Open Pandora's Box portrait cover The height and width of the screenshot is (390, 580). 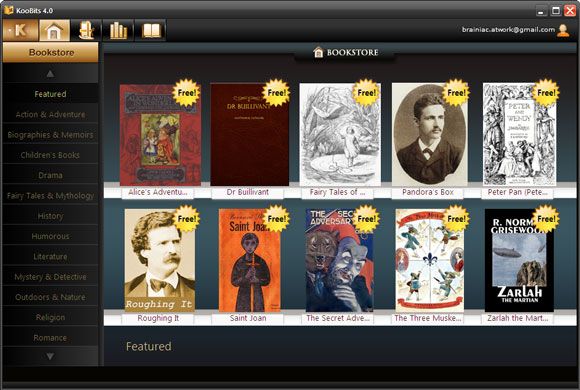click(430, 135)
